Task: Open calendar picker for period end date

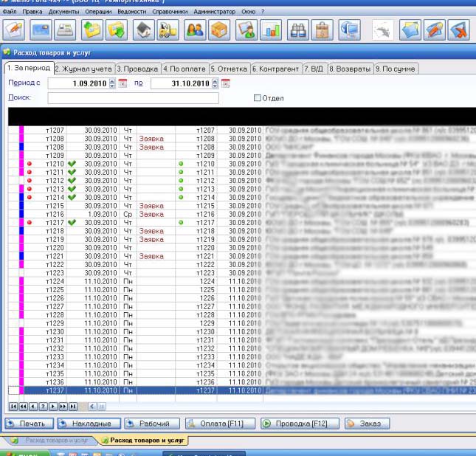Action: [225, 83]
